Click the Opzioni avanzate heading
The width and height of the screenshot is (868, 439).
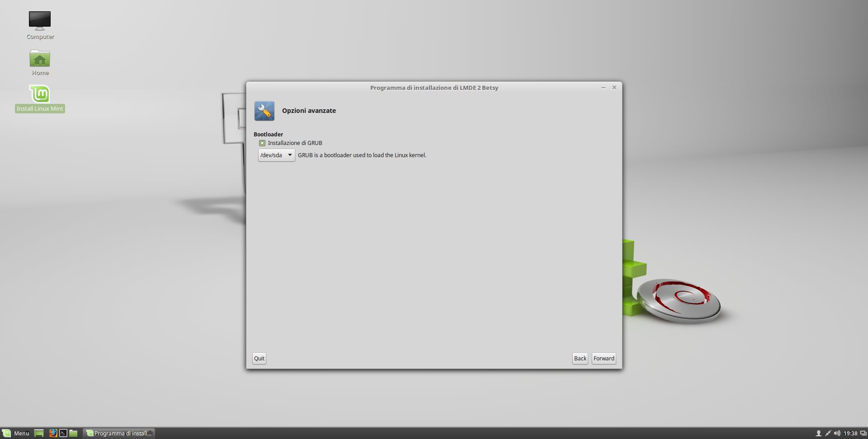click(x=309, y=111)
